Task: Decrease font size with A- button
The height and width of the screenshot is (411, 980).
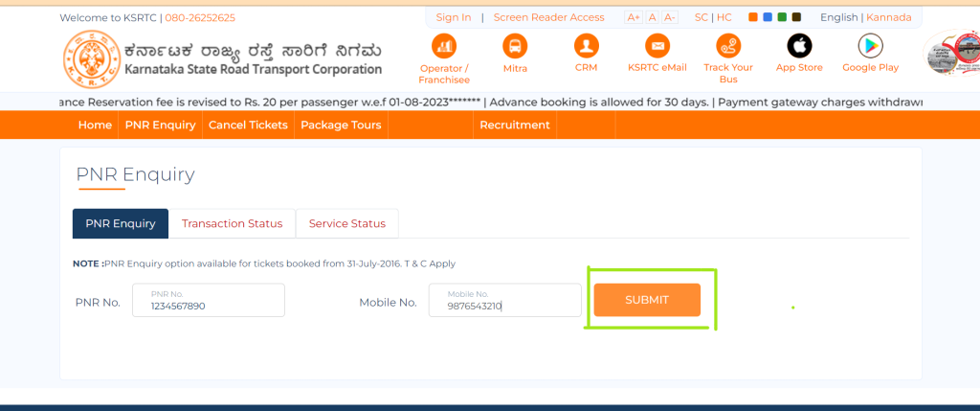Action: [669, 17]
